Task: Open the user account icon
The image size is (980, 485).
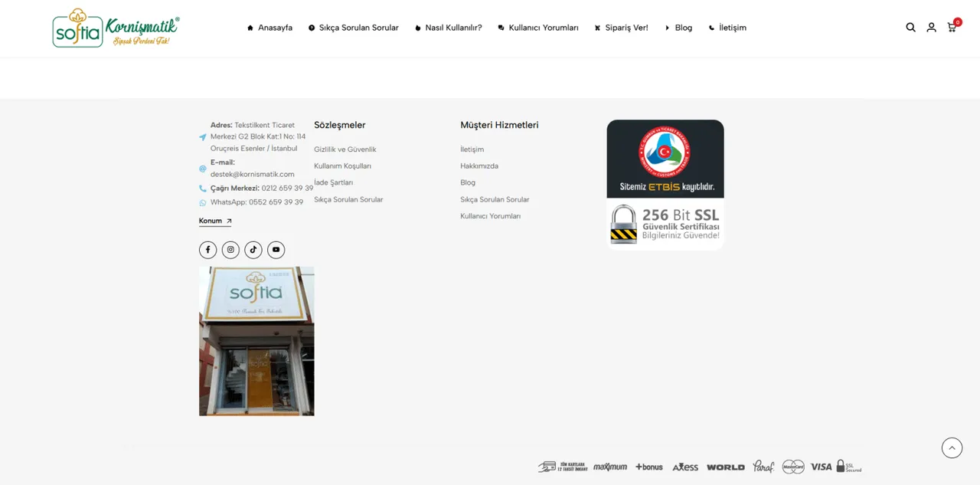Action: pyautogui.click(x=931, y=28)
